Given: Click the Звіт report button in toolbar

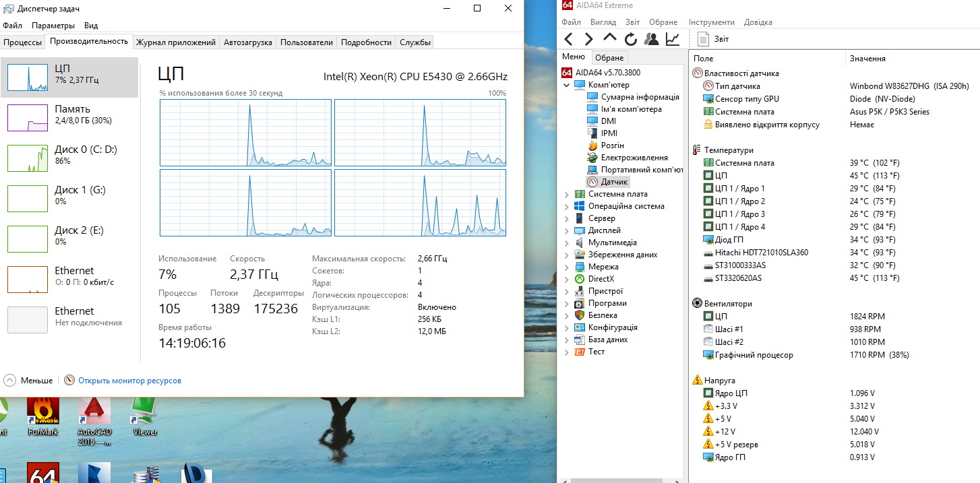Looking at the screenshot, I should 713,39.
